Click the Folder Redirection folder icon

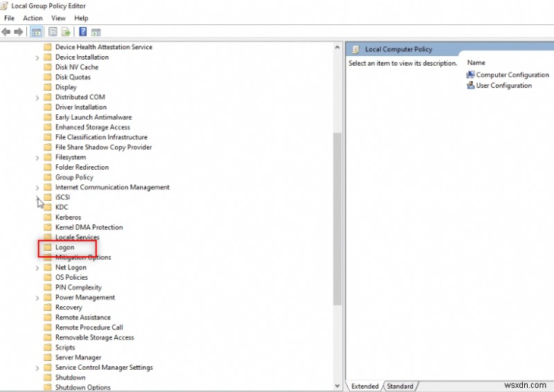tap(47, 167)
